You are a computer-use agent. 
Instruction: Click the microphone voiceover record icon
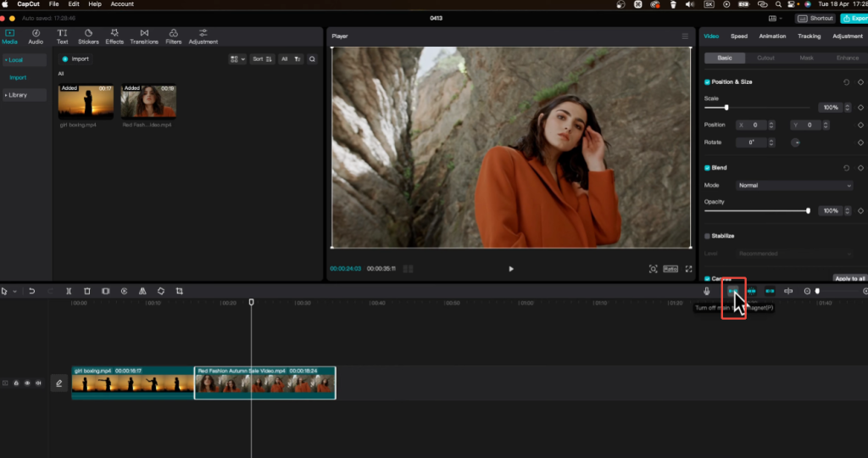pyautogui.click(x=707, y=291)
